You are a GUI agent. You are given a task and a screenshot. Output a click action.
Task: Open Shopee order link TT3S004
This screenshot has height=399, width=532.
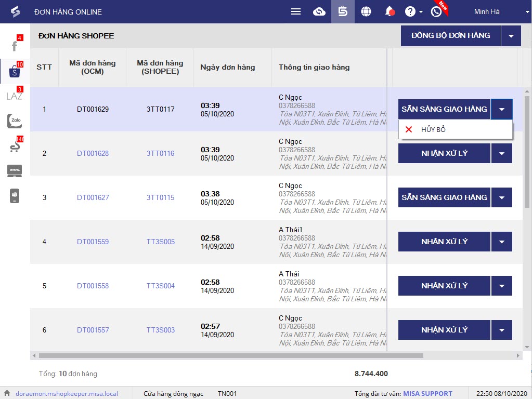click(x=161, y=286)
